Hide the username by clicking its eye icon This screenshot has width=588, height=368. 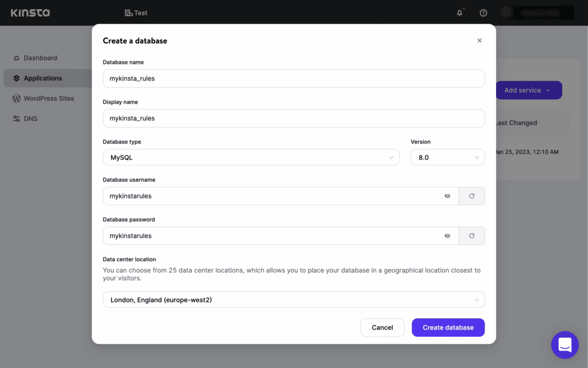(x=447, y=195)
